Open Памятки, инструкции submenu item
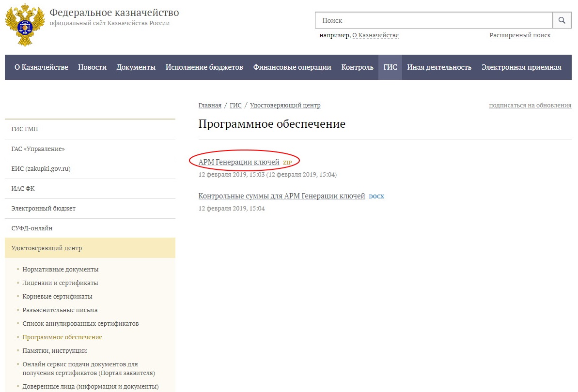 [55, 351]
